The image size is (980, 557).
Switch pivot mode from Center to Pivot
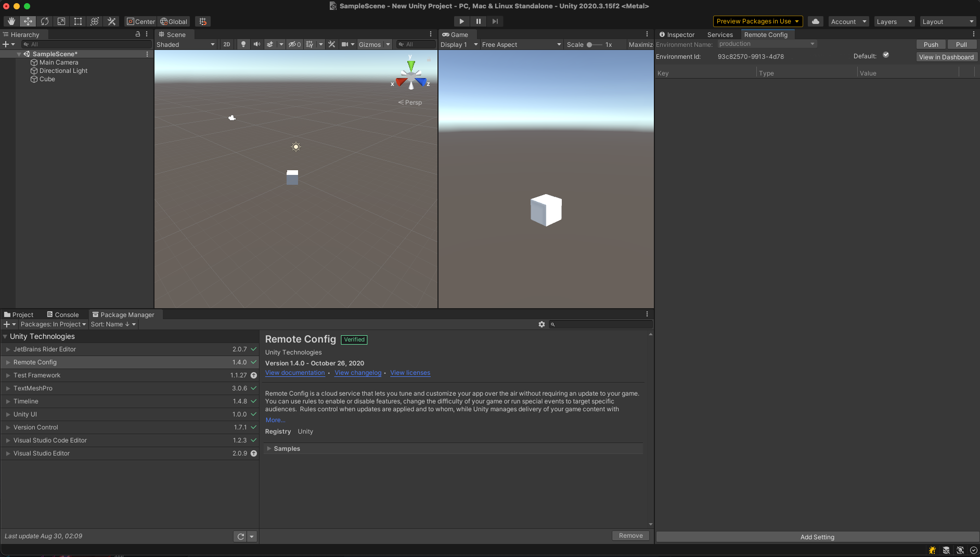(140, 21)
